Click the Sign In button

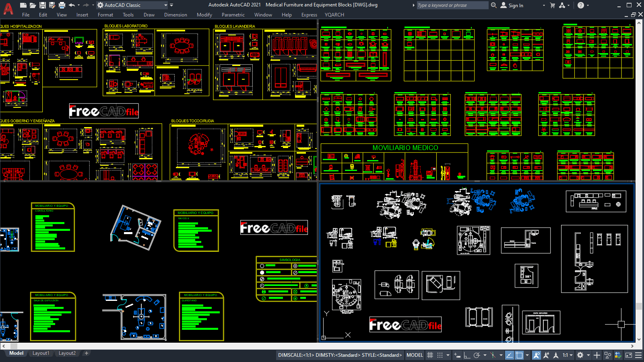pos(512,5)
